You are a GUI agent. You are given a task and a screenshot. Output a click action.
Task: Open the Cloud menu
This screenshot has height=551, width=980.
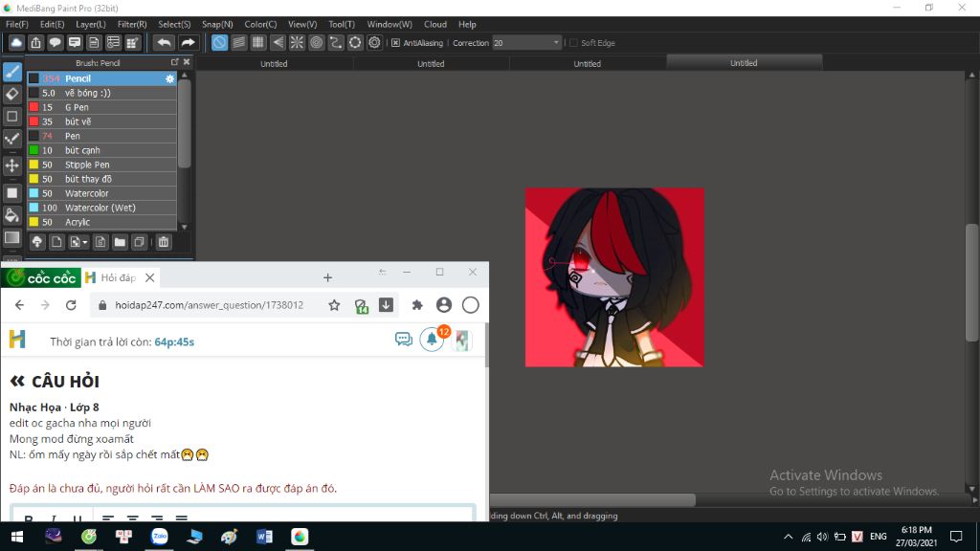click(x=435, y=24)
